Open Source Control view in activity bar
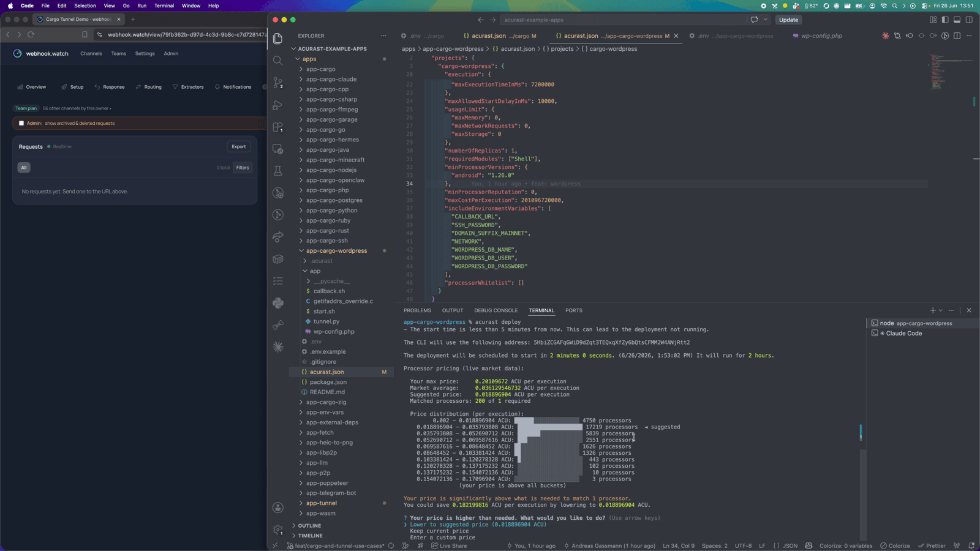980x551 pixels. (278, 83)
